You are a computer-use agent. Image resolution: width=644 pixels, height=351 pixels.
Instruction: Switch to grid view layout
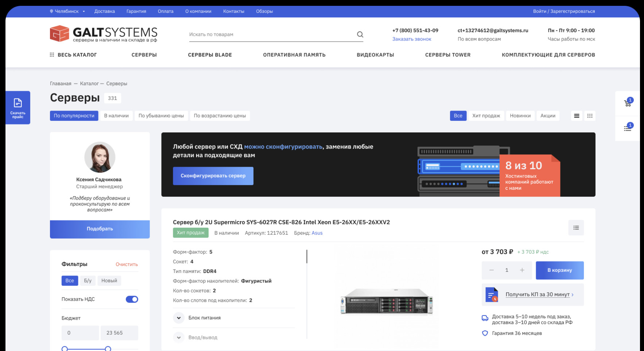coord(590,116)
